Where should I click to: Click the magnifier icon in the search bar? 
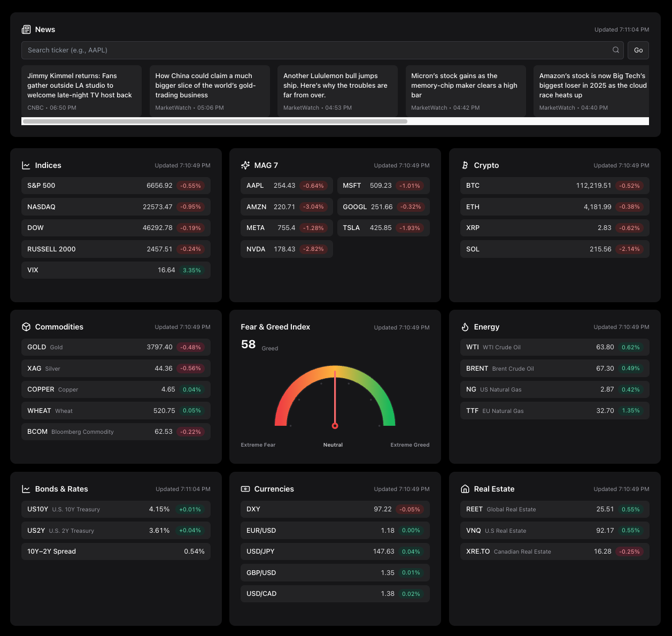click(615, 50)
